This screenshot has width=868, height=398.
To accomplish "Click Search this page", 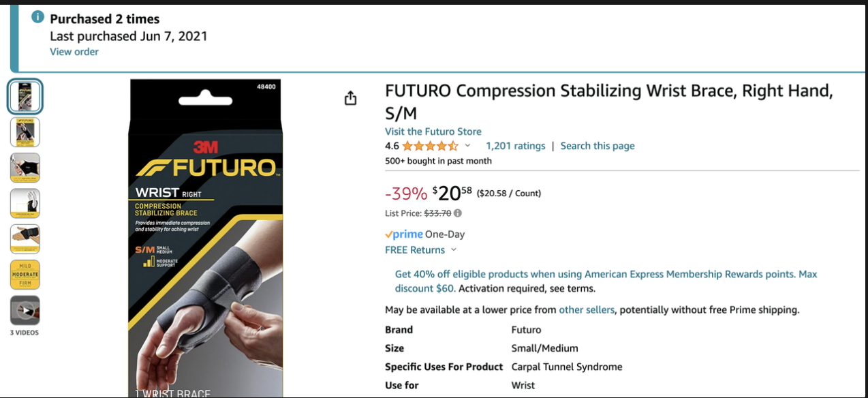I will pos(598,145).
